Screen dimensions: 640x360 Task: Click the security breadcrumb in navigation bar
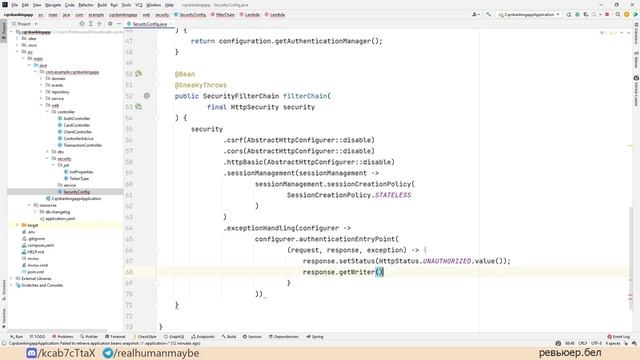[x=162, y=15]
